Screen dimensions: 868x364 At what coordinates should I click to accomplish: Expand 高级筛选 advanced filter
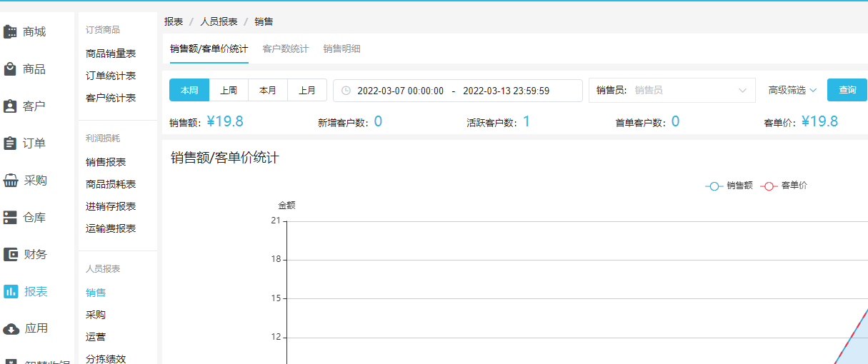(792, 91)
